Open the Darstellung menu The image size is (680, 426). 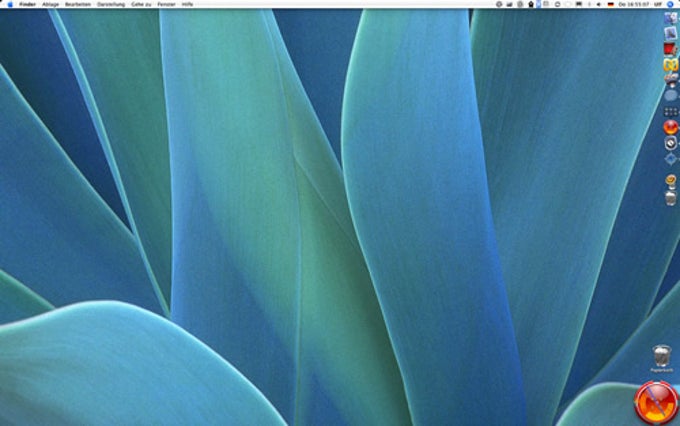coord(111,4)
